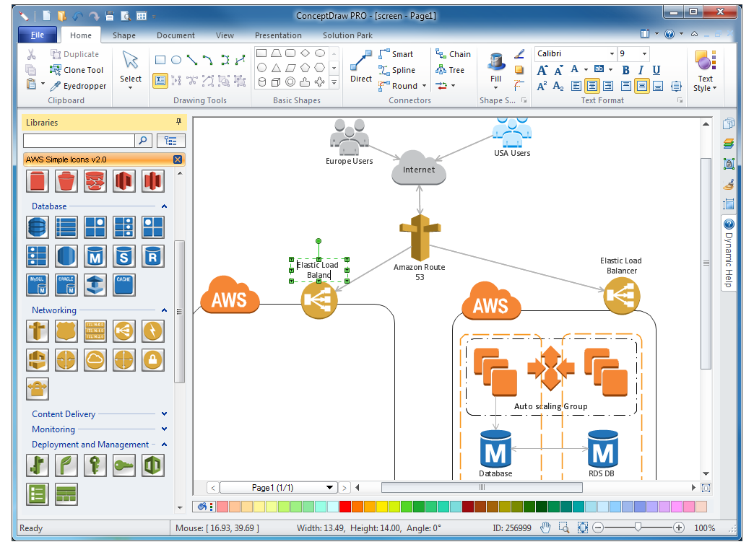Click the horizontal canvas scrollbar
The width and height of the screenshot is (754, 560).
click(482, 487)
